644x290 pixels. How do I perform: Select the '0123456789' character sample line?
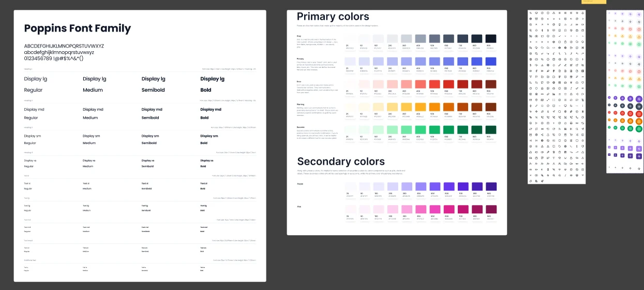[x=54, y=58]
